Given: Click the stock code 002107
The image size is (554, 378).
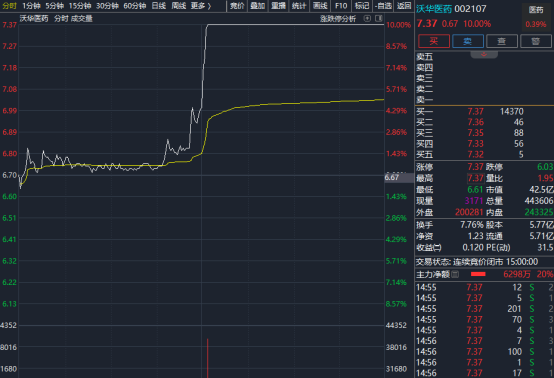Looking at the screenshot, I should [x=470, y=9].
